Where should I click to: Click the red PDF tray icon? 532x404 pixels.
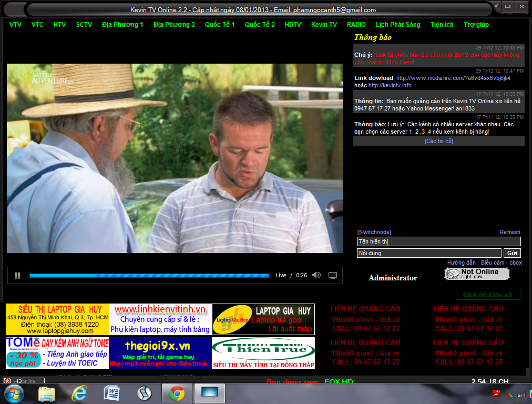click(496, 394)
